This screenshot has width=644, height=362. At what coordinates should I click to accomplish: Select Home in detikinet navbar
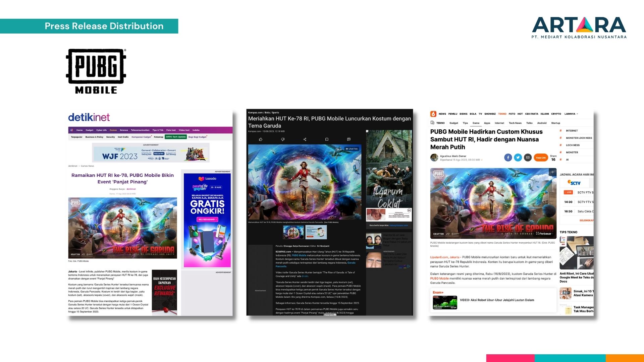79,130
